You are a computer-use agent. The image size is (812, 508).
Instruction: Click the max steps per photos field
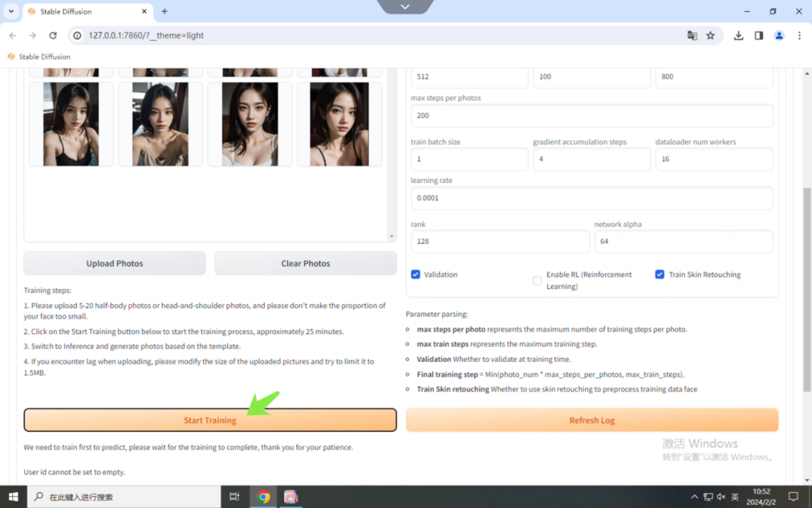pos(592,115)
